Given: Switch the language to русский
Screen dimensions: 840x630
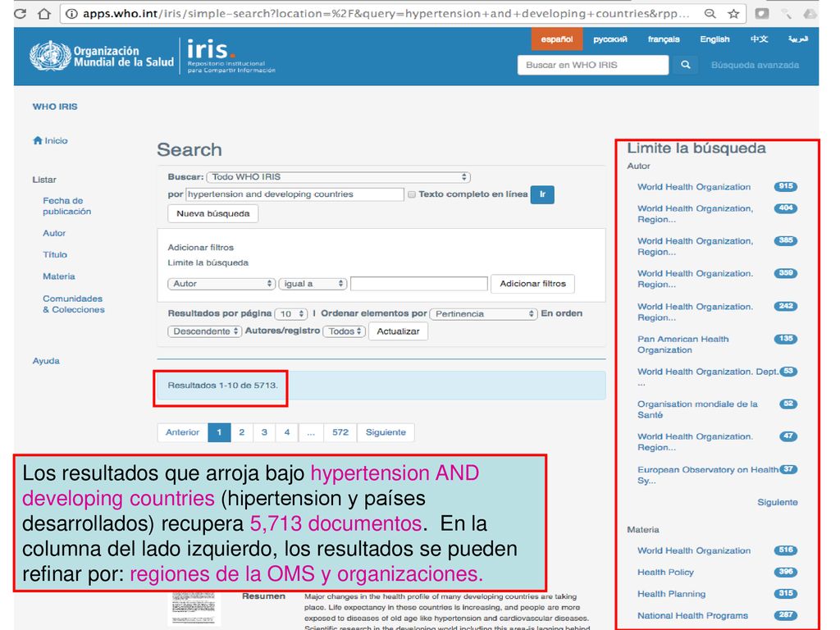Looking at the screenshot, I should click(x=609, y=39).
